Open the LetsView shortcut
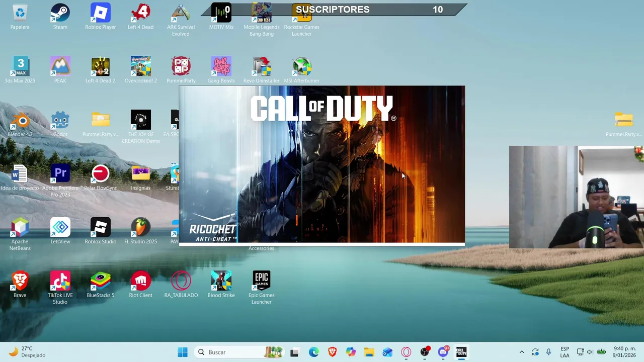Image resolution: width=644 pixels, height=362 pixels. click(60, 231)
